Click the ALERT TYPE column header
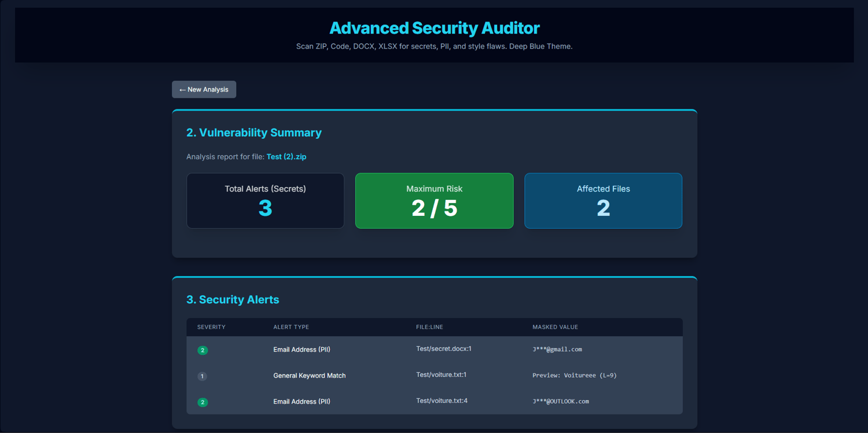The image size is (868, 433). (x=291, y=327)
